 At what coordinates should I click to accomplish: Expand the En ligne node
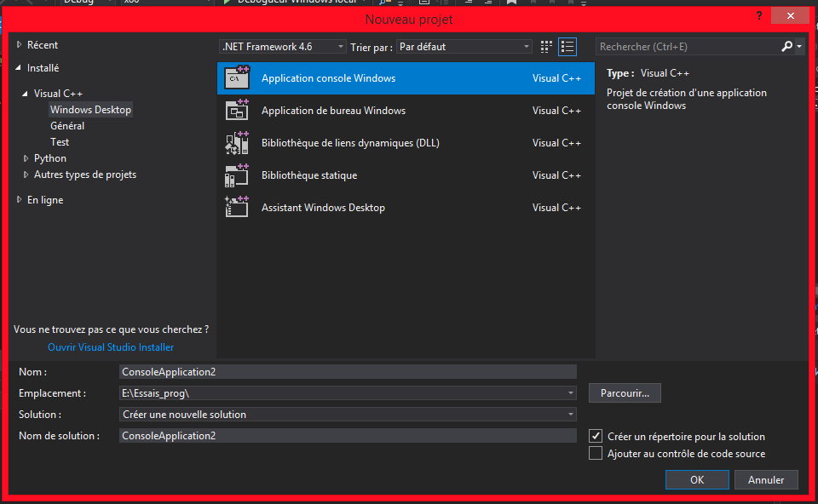[20, 199]
